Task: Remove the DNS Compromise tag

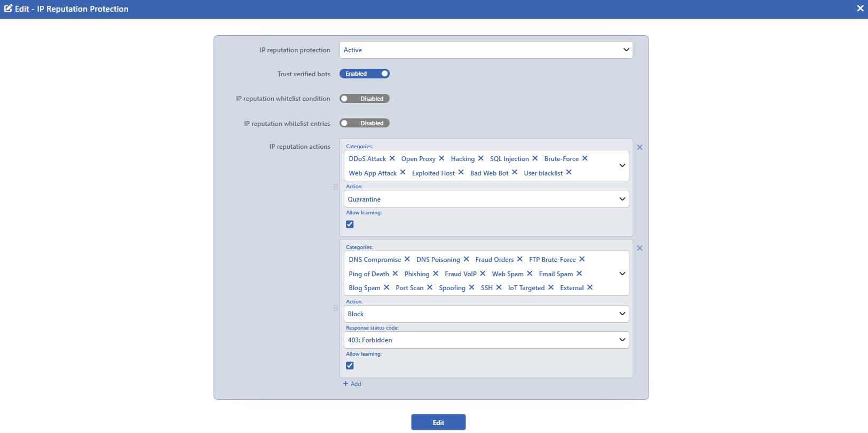Action: tap(407, 259)
